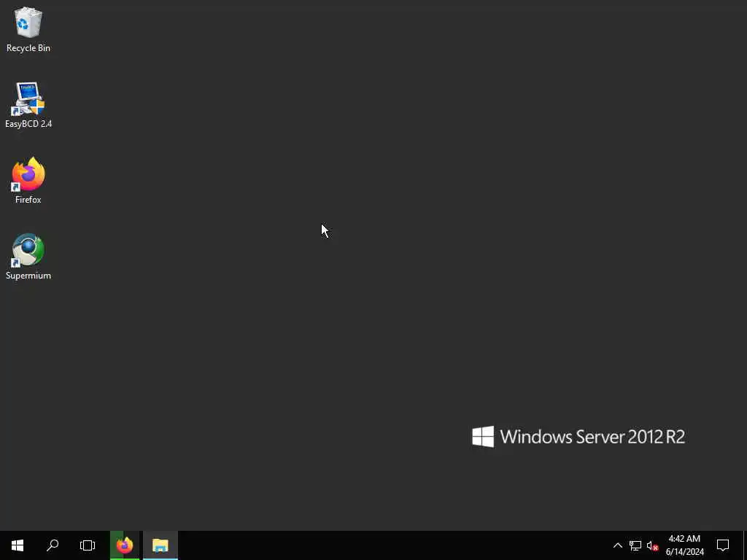Select the Supermium desktop shortcut
Viewport: 747px width, 560px height.
pos(28,257)
